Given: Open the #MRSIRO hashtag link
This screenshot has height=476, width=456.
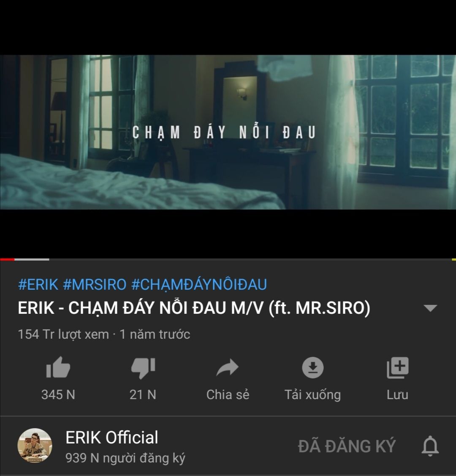Looking at the screenshot, I should coord(95,284).
